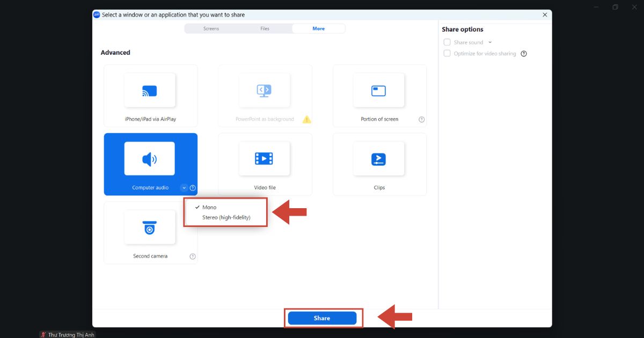
Task: Click PowerPoint as background warning icon
Action: point(306,119)
